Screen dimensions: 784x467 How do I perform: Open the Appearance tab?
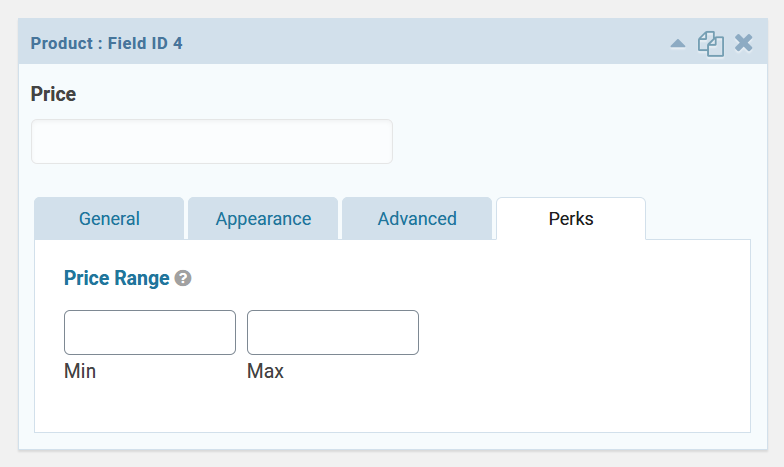263,218
